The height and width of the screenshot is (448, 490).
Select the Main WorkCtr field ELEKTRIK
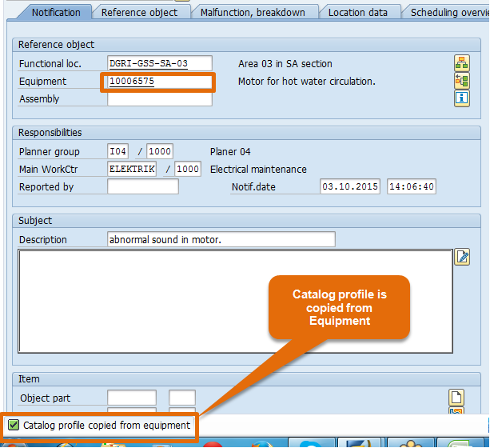pyautogui.click(x=131, y=169)
